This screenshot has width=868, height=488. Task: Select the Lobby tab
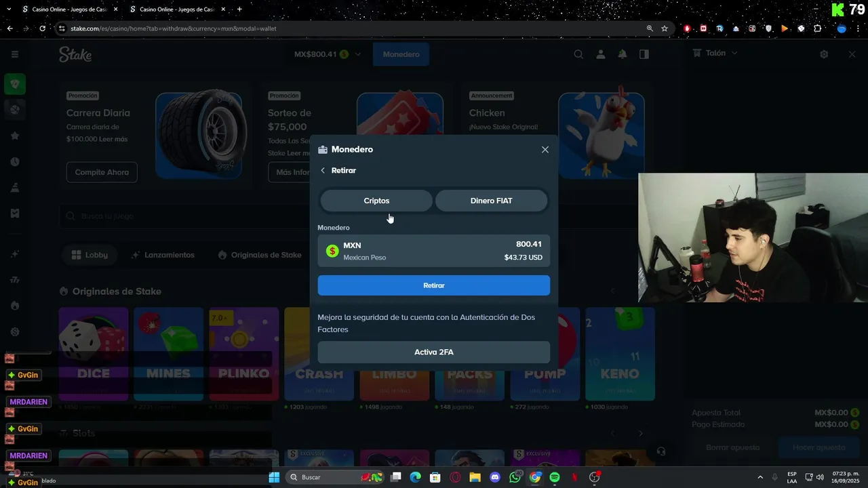click(90, 255)
